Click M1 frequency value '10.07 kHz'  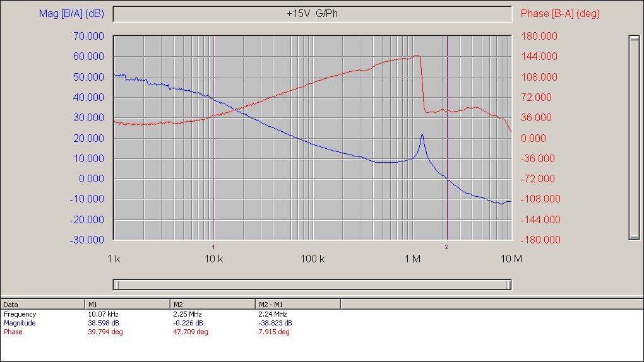(103, 315)
